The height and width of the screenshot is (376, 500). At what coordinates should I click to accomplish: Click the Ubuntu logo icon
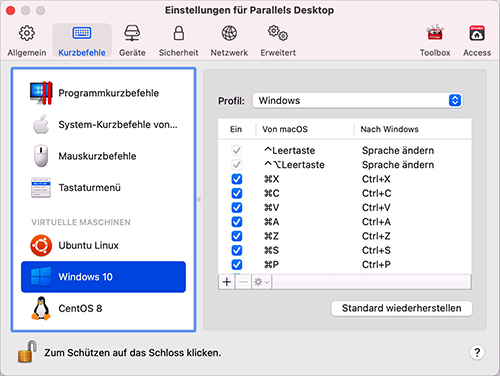41,246
